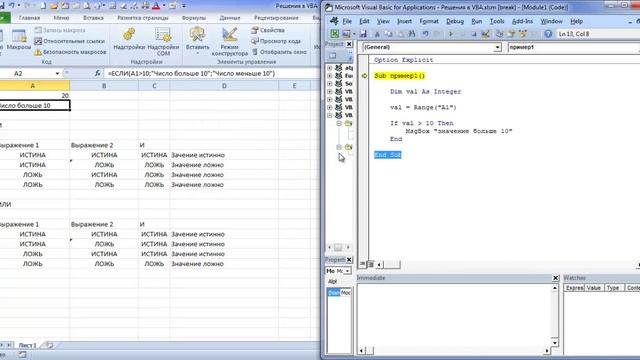This screenshot has width=640, height=360.
Task: Click the Макросы icon in Excel ribbon
Action: point(19,40)
